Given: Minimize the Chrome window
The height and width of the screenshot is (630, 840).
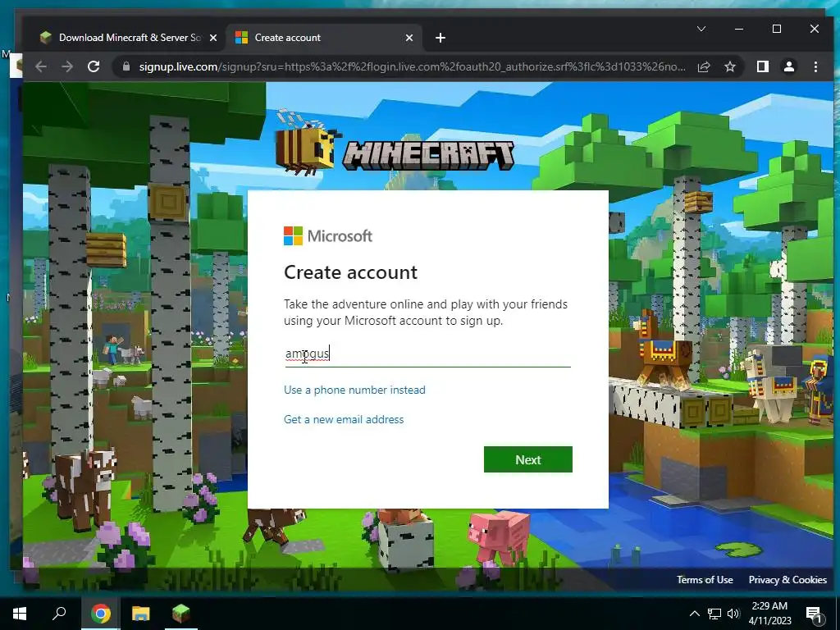Looking at the screenshot, I should point(739,29).
